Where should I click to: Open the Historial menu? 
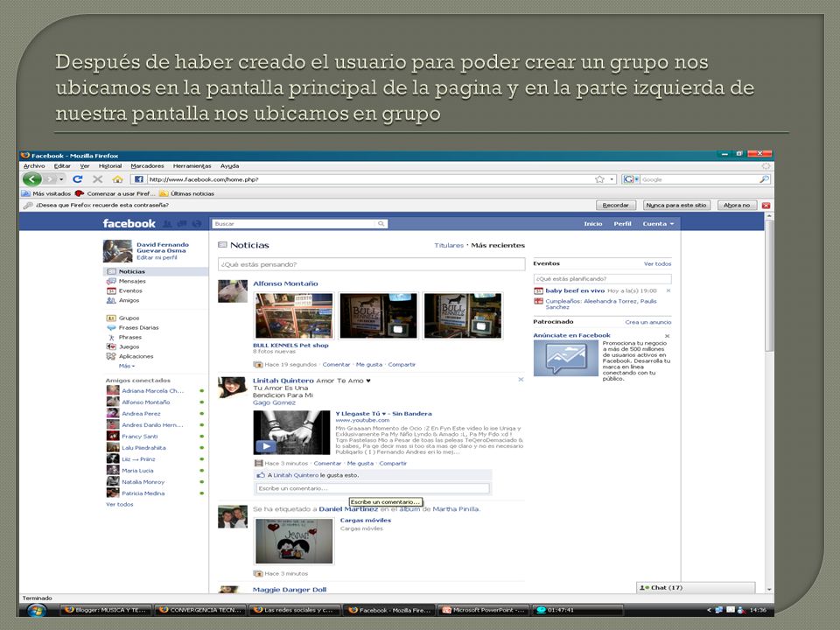tap(110, 166)
